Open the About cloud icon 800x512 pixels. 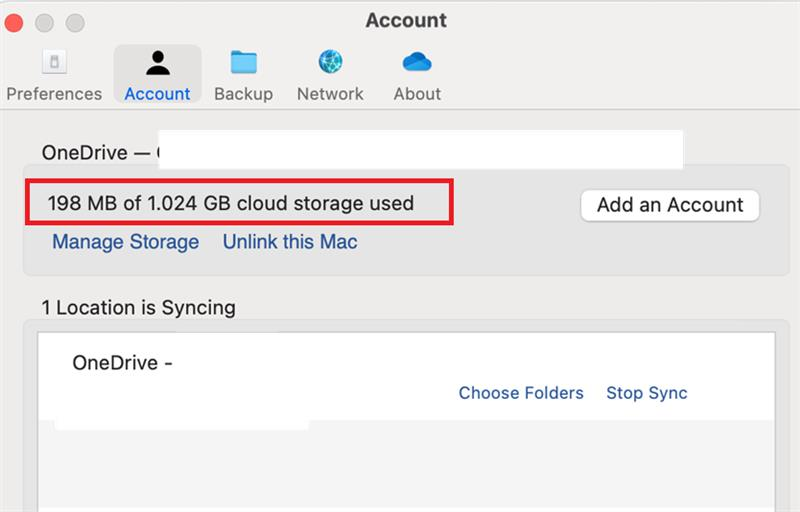point(417,62)
